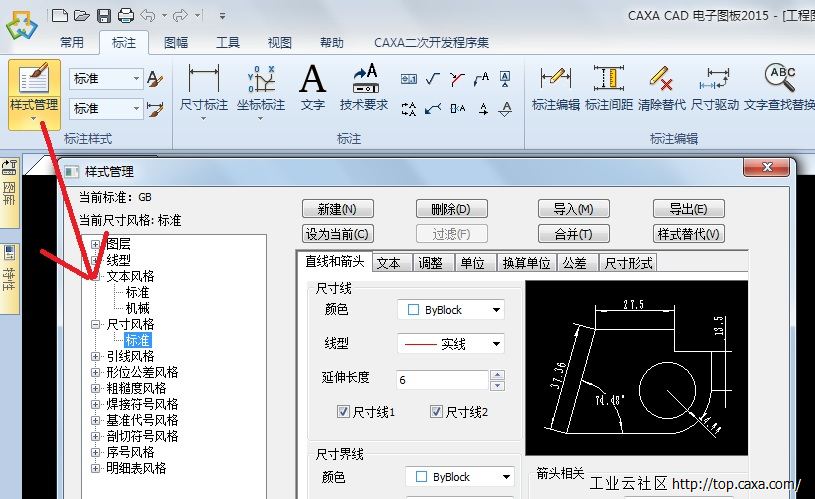Click the 设为当前(C) button
Viewport: 815px width, 499px height.
(x=337, y=234)
